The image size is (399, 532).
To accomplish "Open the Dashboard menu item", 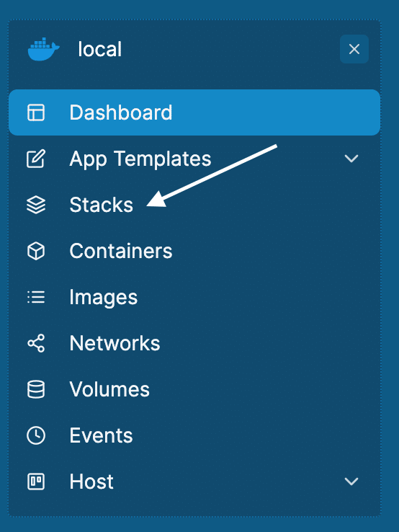I will tap(194, 112).
